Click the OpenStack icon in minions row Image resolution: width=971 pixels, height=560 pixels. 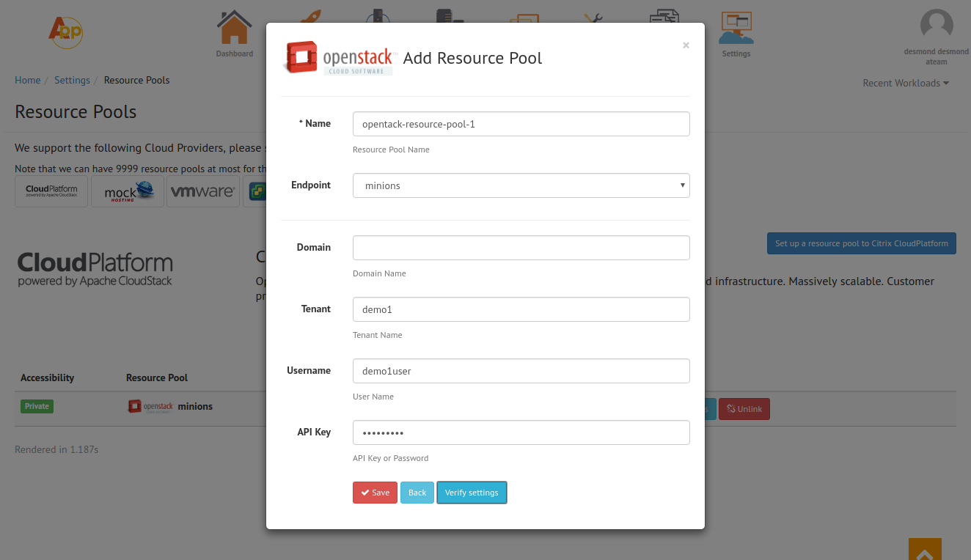[150, 406]
